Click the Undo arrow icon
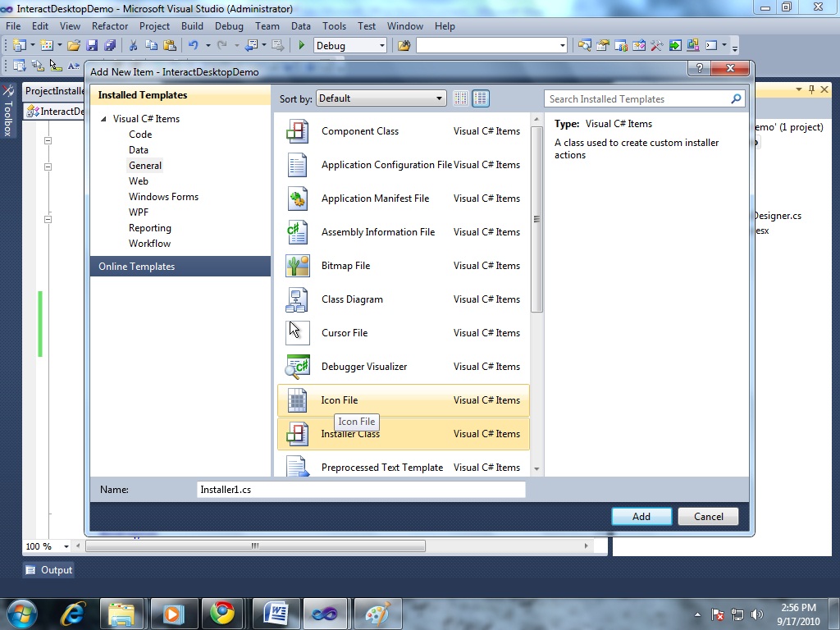Image resolution: width=840 pixels, height=630 pixels. pos(194,46)
